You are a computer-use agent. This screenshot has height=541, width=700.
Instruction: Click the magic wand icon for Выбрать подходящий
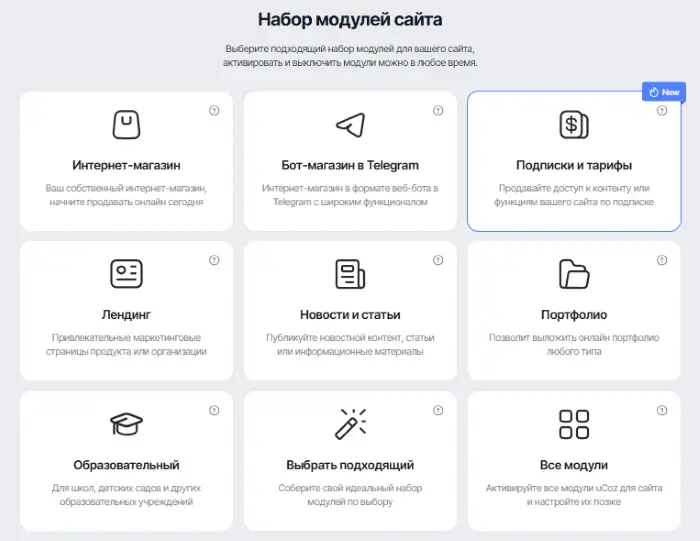[350, 424]
